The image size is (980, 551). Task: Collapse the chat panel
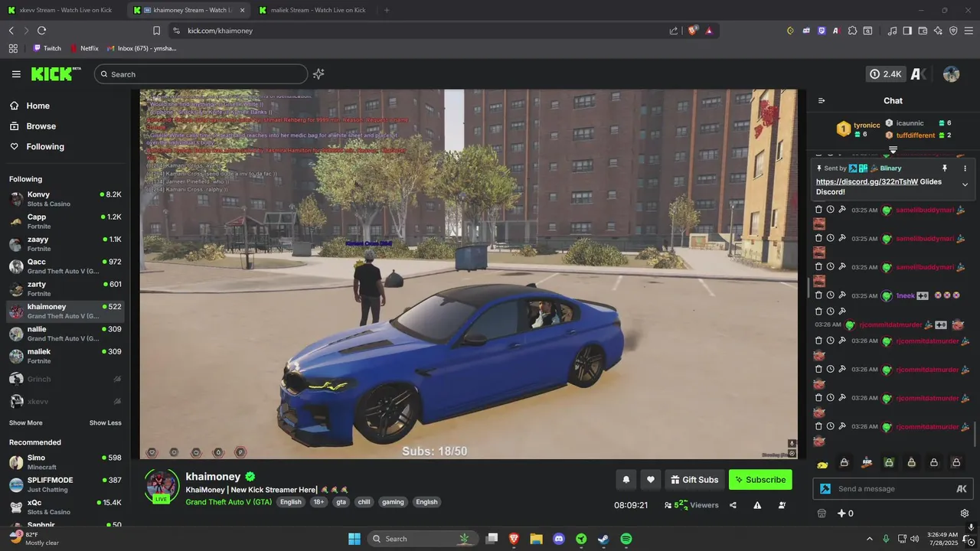tap(822, 101)
